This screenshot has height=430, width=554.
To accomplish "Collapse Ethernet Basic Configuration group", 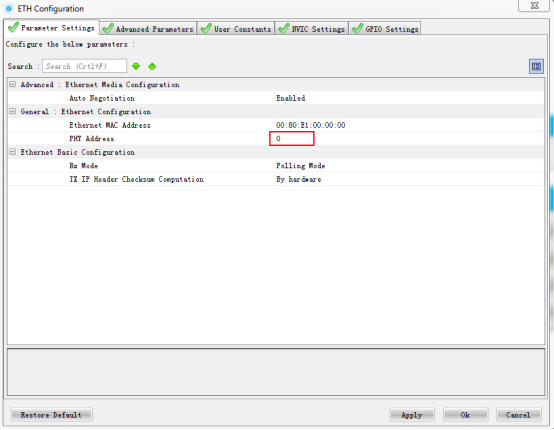I will [13, 152].
